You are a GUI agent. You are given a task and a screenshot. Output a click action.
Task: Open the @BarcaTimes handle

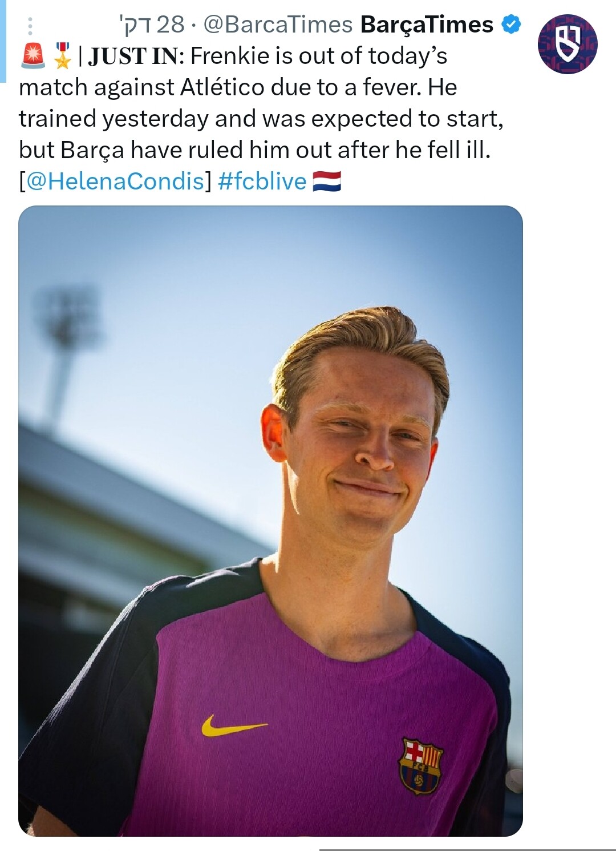click(x=278, y=25)
